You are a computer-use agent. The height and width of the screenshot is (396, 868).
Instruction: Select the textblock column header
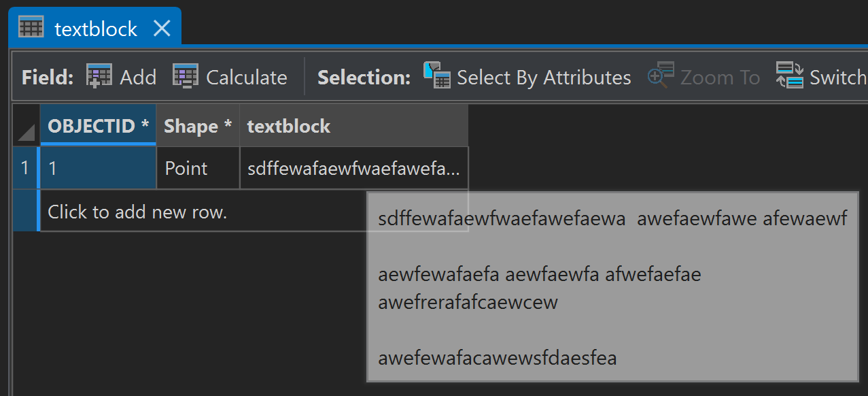tap(288, 127)
